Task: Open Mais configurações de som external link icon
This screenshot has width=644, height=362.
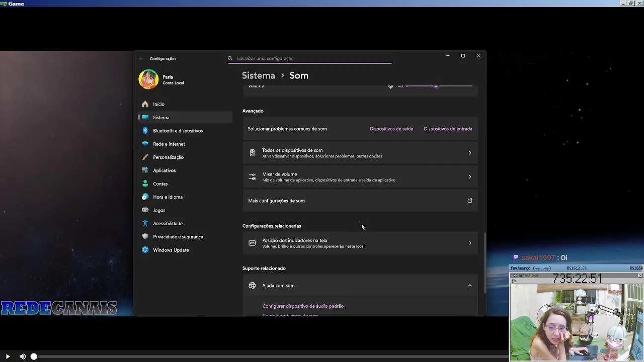Action: pyautogui.click(x=470, y=201)
